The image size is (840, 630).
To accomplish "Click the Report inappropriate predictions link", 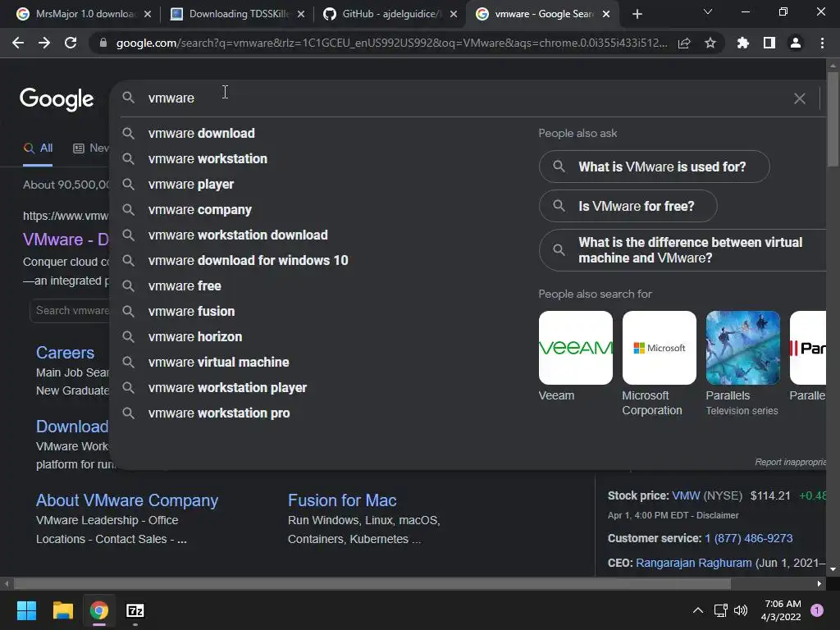I will [x=790, y=462].
